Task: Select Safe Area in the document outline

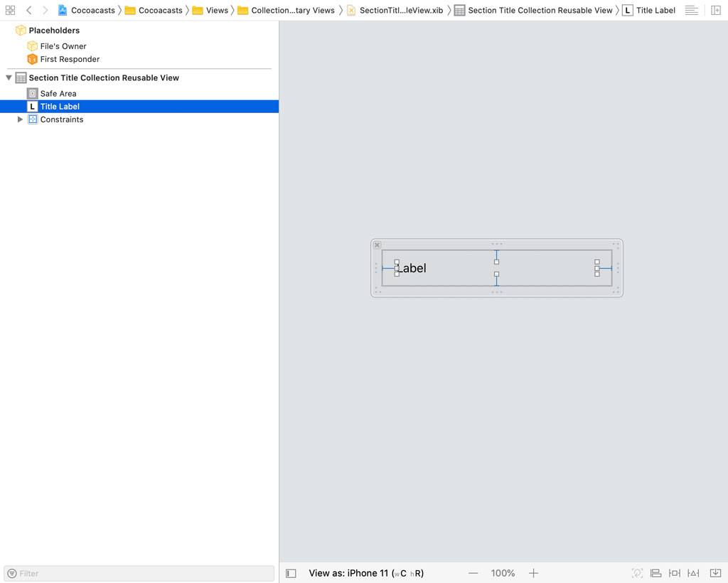Action: pyautogui.click(x=58, y=93)
